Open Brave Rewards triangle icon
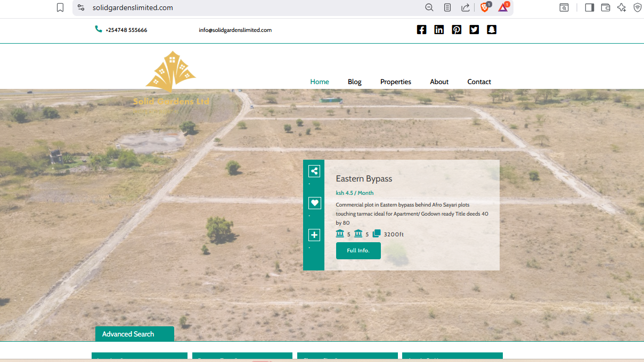Image resolution: width=644 pixels, height=362 pixels. [x=503, y=7]
